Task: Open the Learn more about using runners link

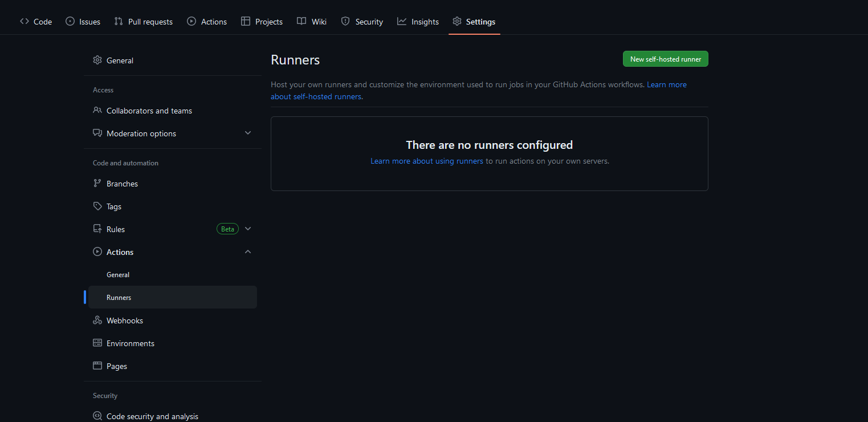Action: click(x=426, y=161)
